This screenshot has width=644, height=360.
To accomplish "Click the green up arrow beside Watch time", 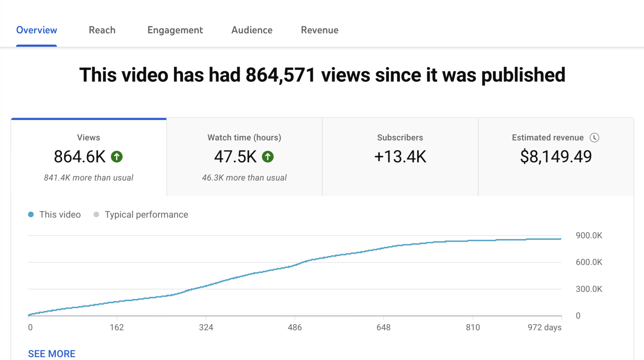I will coord(268,157).
